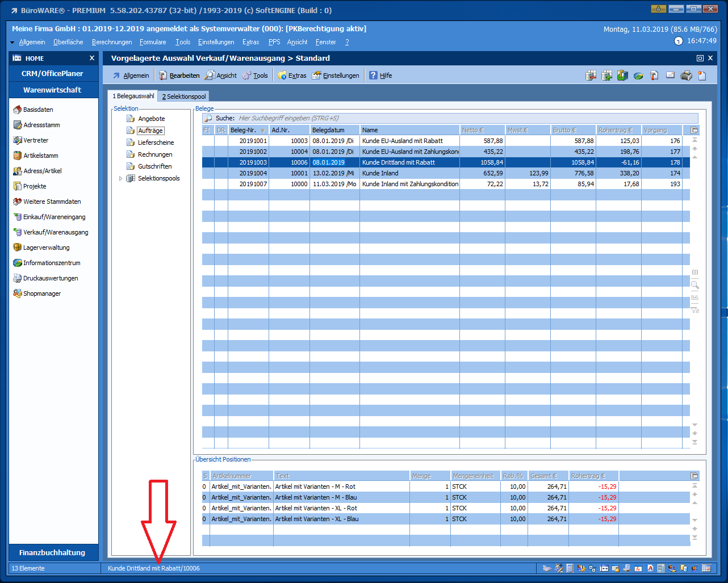Sort by the Beleg-Nr. column header arrow
Image resolution: width=728 pixels, height=583 pixels.
click(x=262, y=131)
